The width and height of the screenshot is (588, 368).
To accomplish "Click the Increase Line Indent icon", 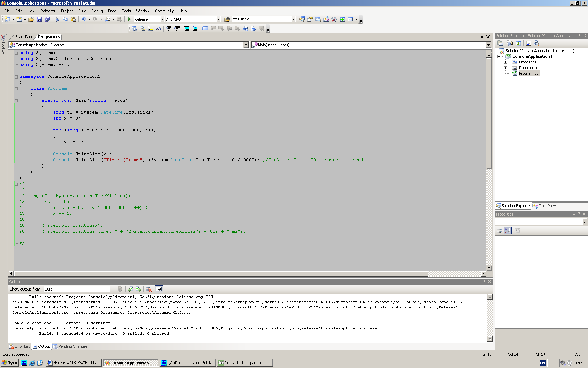I will (x=177, y=28).
